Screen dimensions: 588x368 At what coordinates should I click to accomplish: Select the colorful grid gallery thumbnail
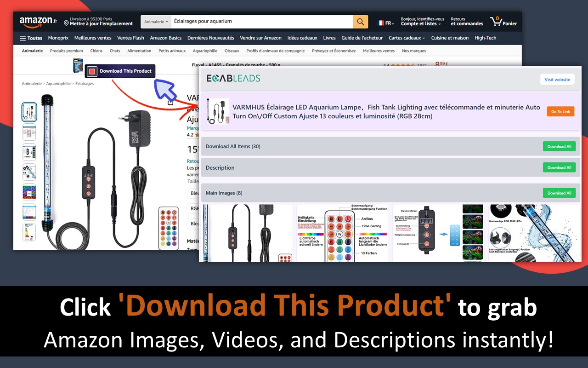coord(29,192)
